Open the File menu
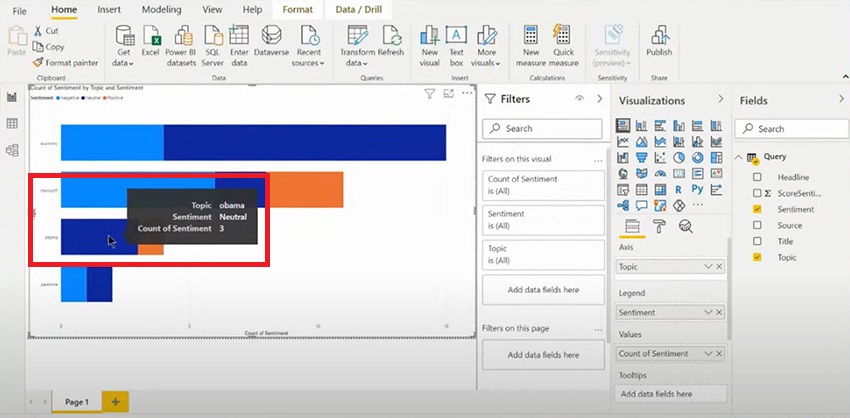 coord(20,11)
